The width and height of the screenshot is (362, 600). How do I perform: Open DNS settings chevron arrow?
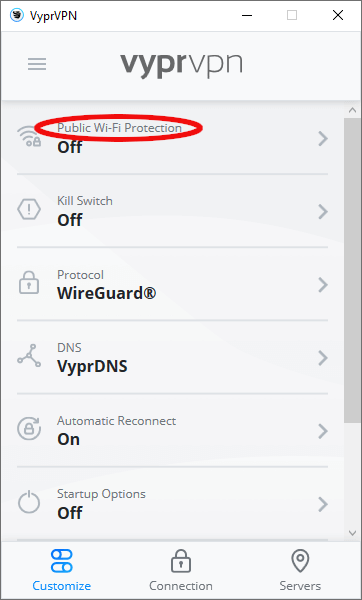click(323, 358)
